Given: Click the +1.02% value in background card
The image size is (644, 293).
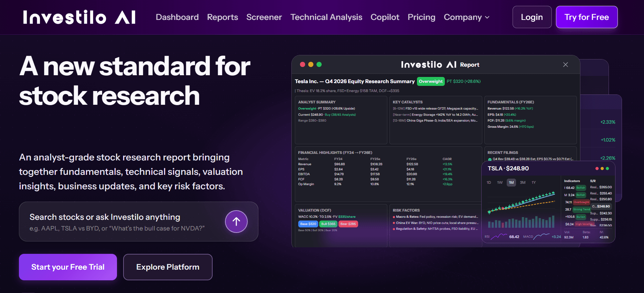Looking at the screenshot, I should (x=608, y=140).
